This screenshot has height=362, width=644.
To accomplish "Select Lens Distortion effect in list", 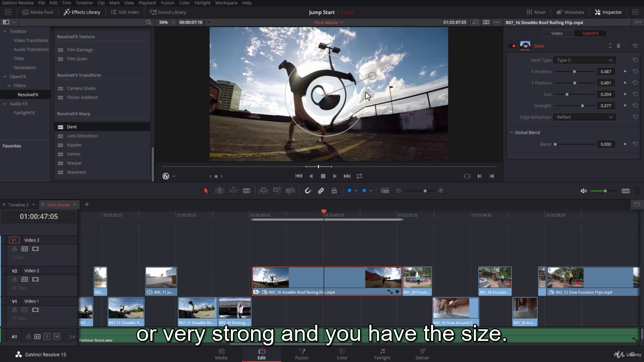I will point(82,136).
